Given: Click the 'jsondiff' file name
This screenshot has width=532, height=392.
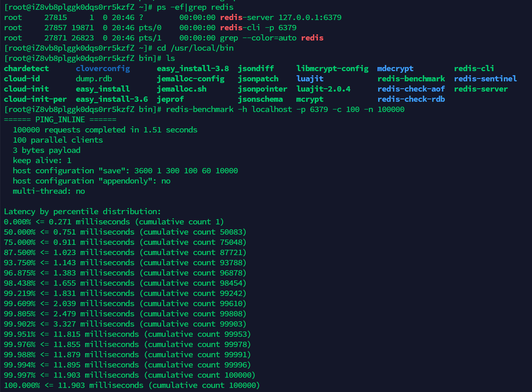Looking at the screenshot, I should (256, 69).
